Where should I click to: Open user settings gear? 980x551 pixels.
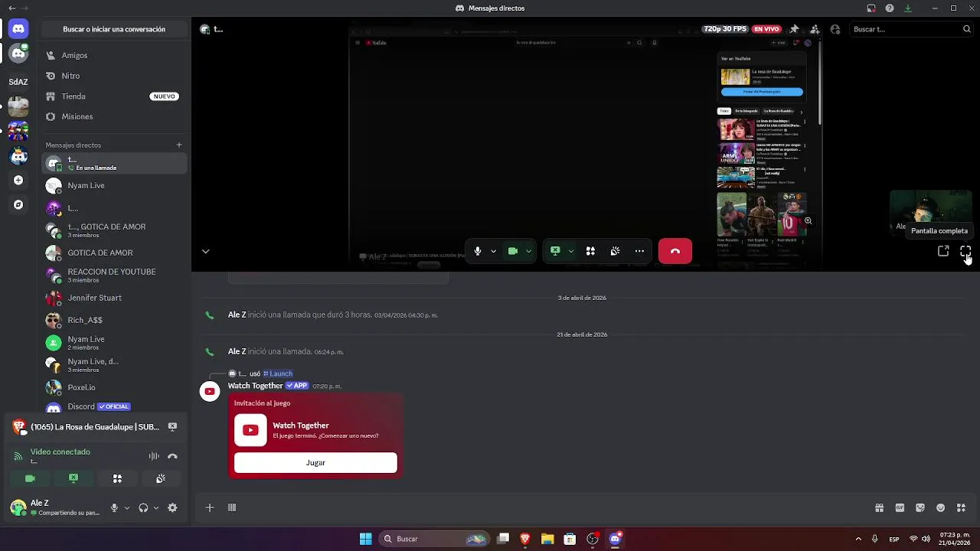click(x=172, y=507)
